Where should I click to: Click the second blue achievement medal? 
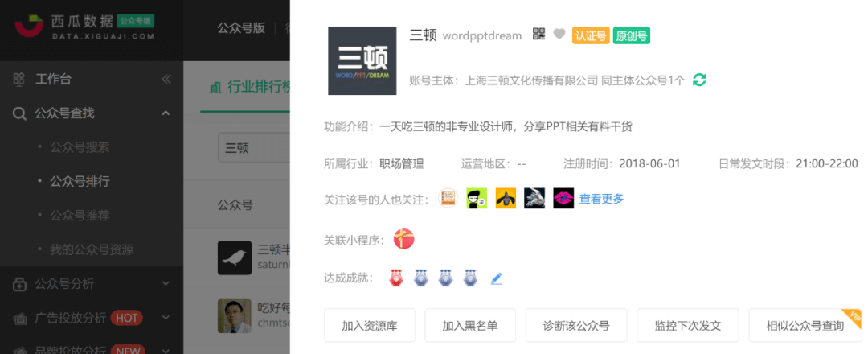click(445, 278)
